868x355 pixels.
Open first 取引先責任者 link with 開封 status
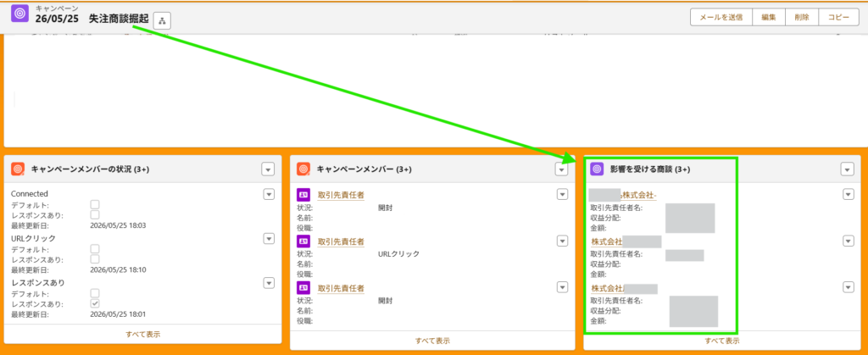(341, 195)
